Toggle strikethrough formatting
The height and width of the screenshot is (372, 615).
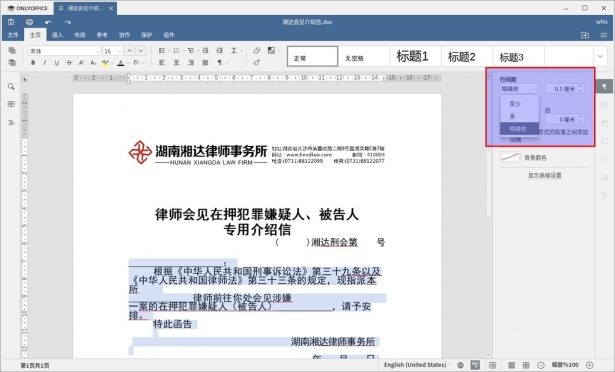point(69,62)
